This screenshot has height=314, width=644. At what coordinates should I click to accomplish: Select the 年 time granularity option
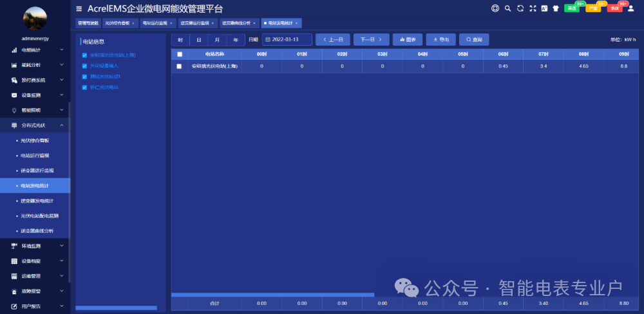[236, 40]
